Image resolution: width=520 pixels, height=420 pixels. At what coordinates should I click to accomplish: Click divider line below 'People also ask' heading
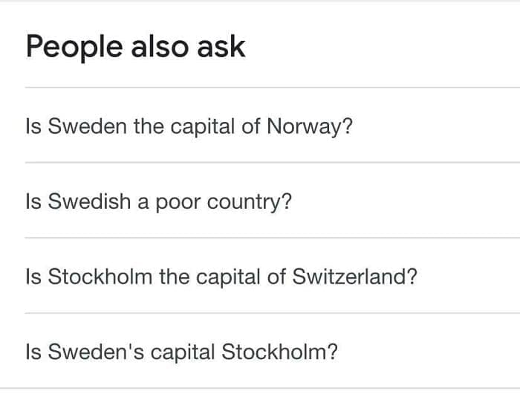pos(272,88)
